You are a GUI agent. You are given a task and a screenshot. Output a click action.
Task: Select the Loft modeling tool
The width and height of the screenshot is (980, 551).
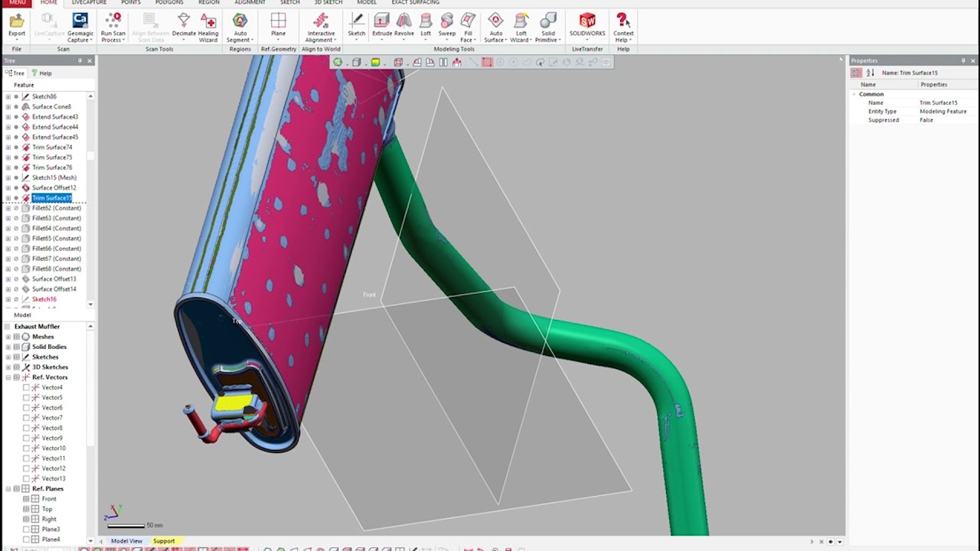(426, 25)
